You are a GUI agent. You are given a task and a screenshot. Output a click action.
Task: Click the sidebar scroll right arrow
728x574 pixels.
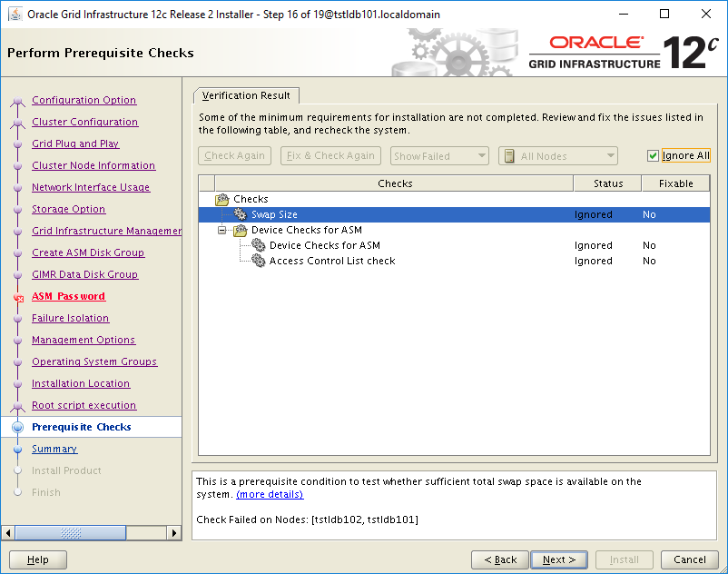tap(173, 532)
